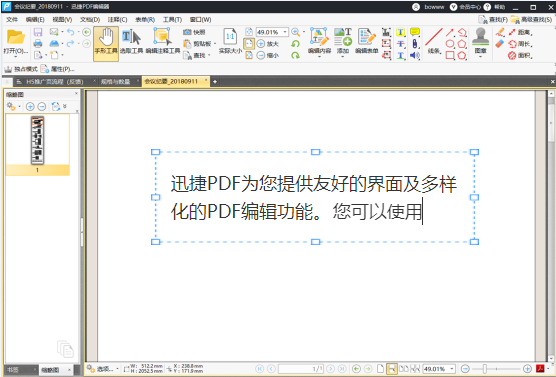
Task: Select the eraser tool
Action: 500,44
